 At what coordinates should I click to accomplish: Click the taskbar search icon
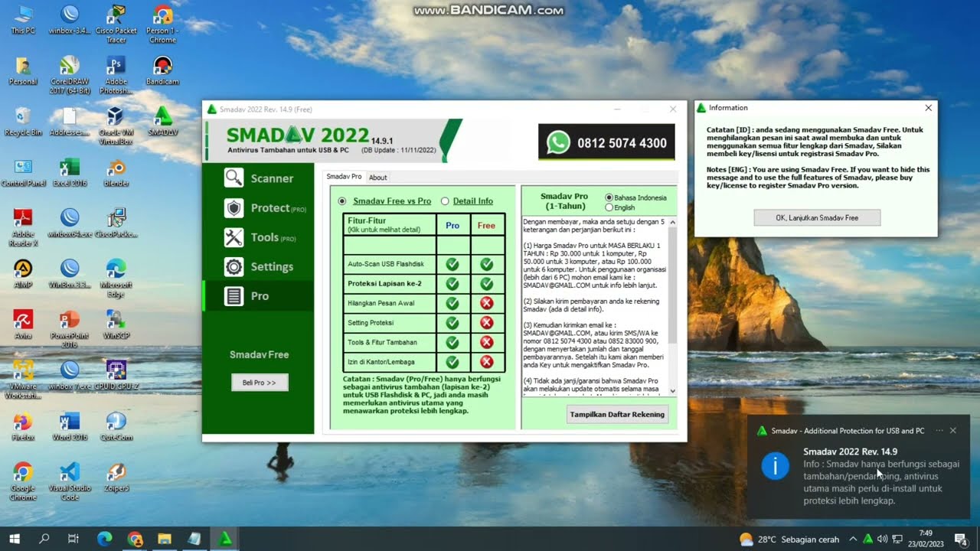[44, 539]
